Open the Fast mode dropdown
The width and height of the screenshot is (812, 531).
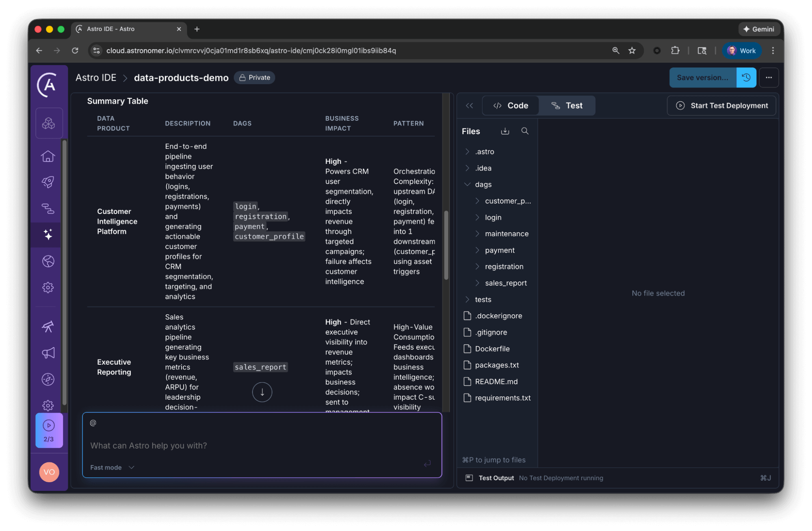click(x=112, y=468)
